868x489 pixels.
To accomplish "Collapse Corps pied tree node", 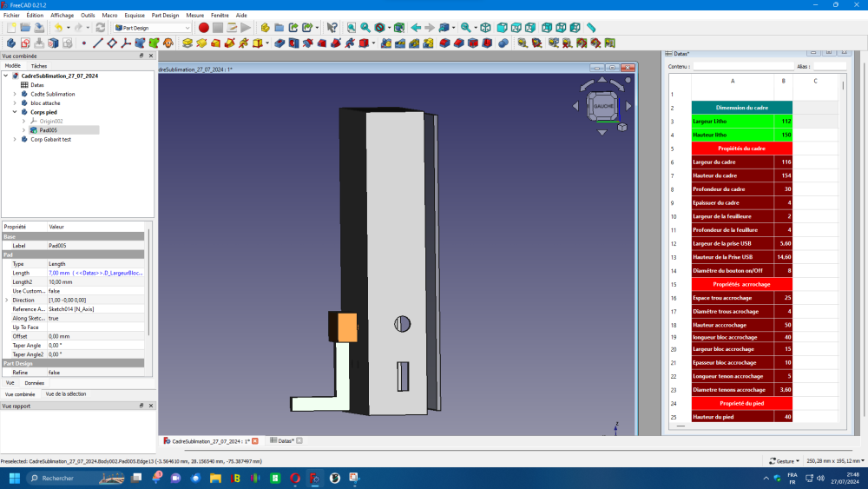I will [15, 112].
